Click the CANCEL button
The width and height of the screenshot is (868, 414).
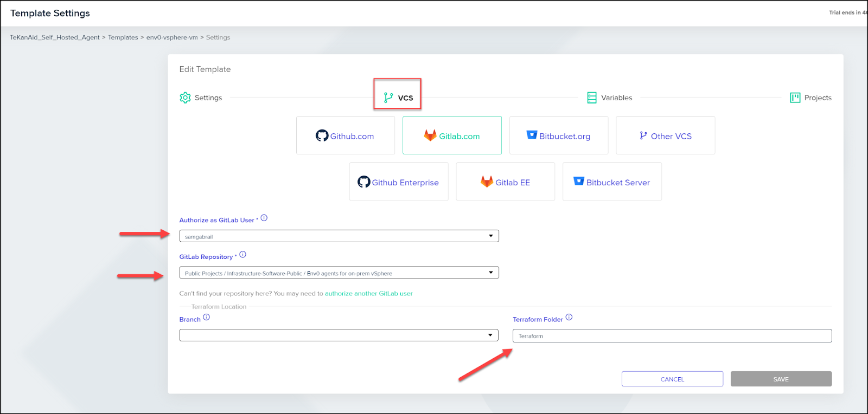pyautogui.click(x=672, y=379)
